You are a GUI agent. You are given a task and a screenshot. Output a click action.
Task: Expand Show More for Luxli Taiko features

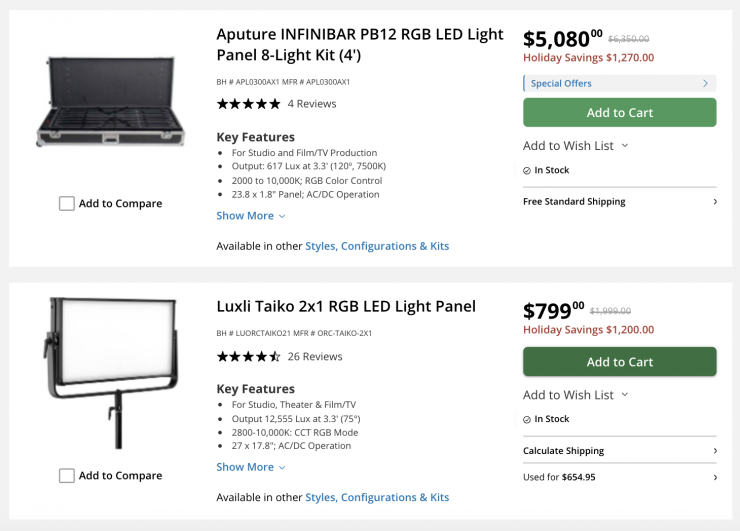point(251,467)
